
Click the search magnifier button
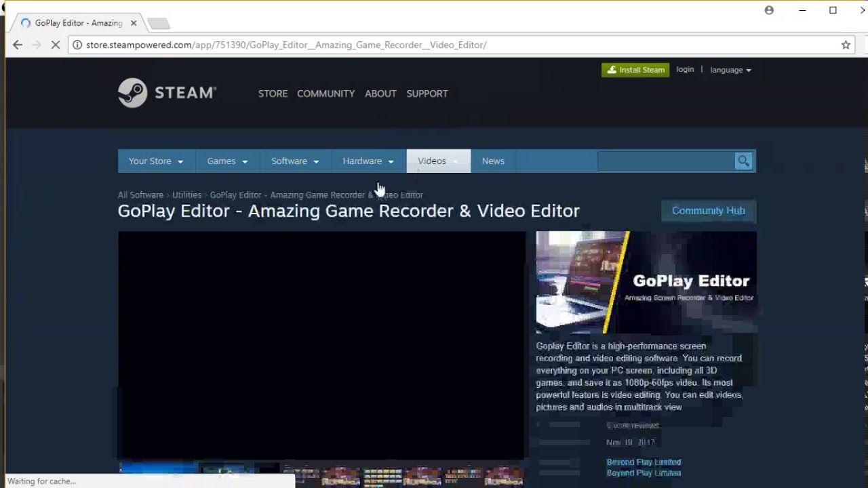coord(743,161)
